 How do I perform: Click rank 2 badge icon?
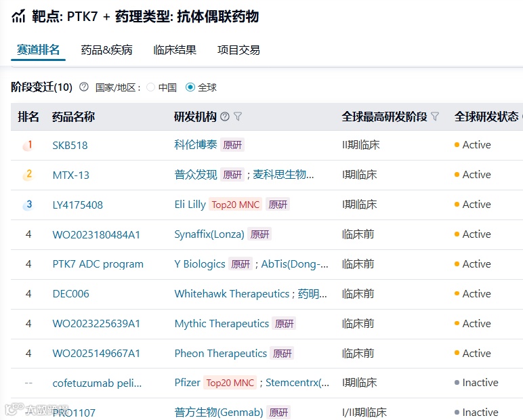point(28,175)
